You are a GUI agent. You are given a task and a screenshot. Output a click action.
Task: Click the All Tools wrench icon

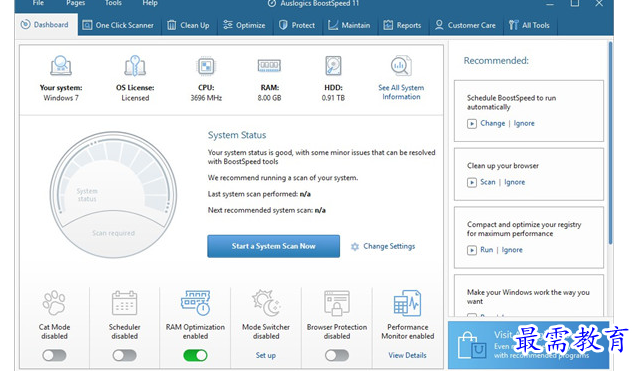point(514,25)
